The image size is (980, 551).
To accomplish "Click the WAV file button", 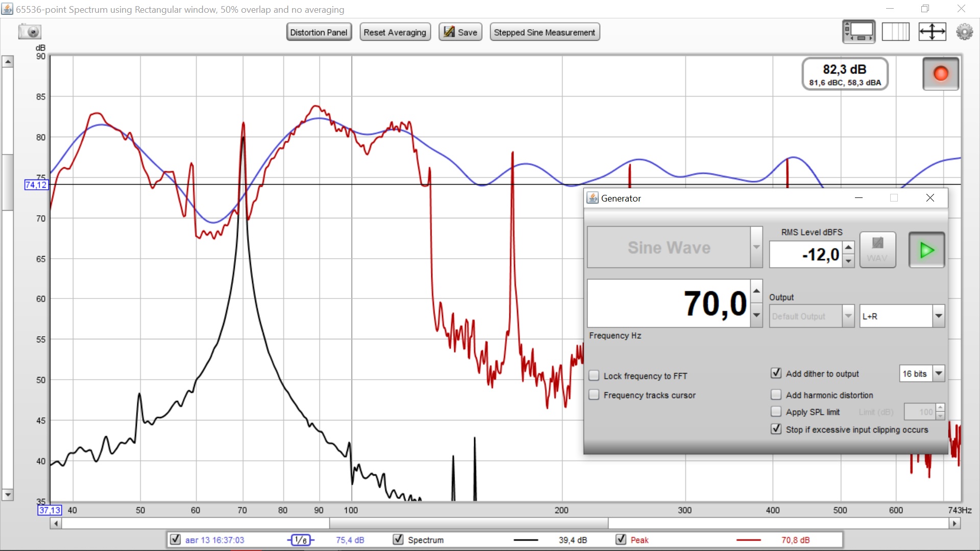I will coord(877,250).
